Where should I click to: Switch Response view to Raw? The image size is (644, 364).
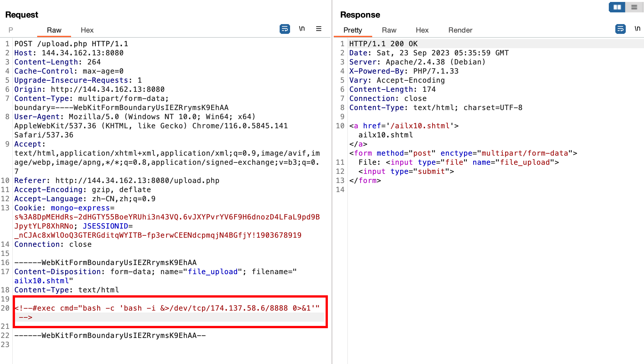[x=389, y=30]
